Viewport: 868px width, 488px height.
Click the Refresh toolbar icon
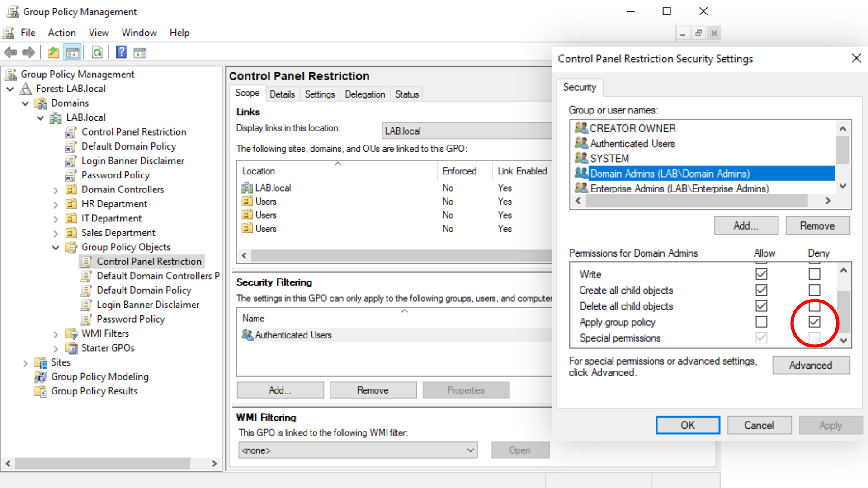click(97, 53)
